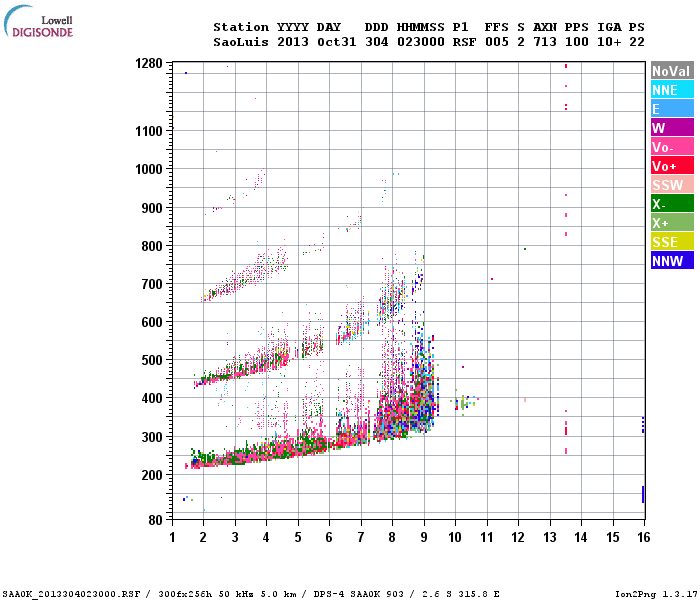Click the 800 height axis label
The image size is (700, 600).
coord(152,246)
